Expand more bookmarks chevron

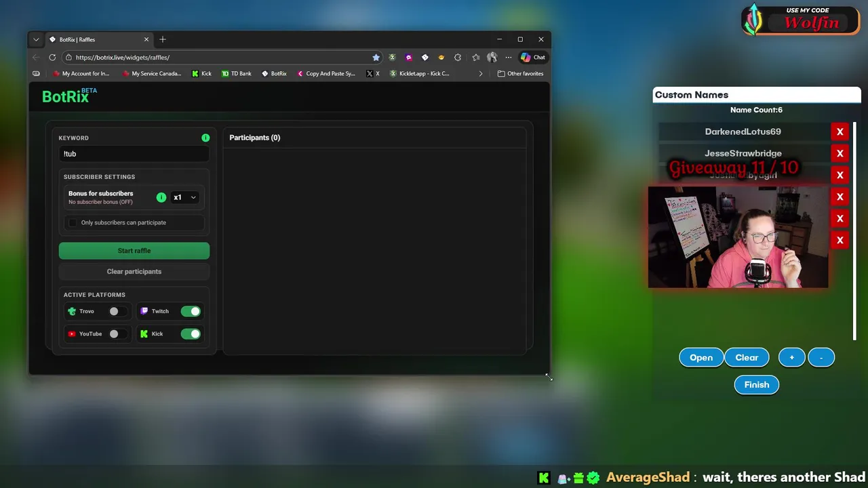point(481,73)
